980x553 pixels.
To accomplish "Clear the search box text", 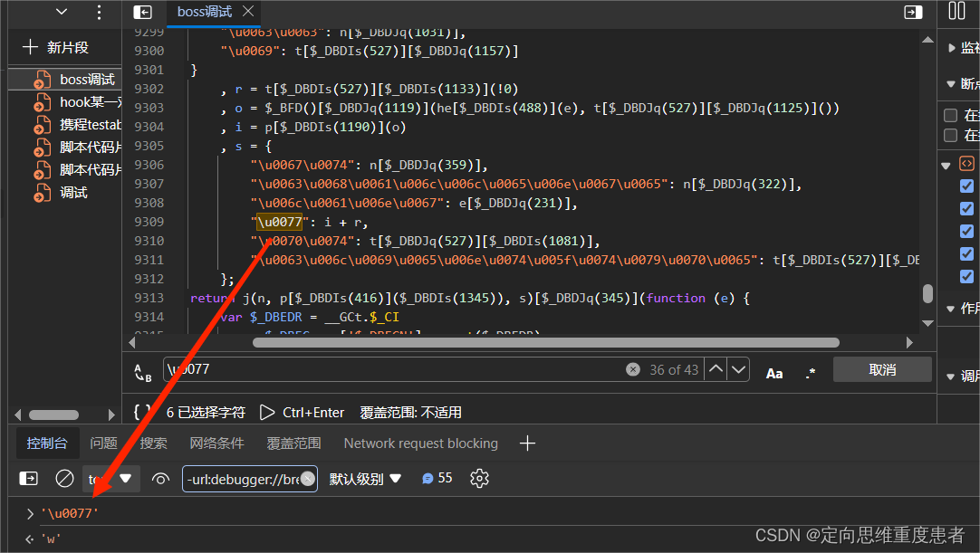I will click(632, 369).
